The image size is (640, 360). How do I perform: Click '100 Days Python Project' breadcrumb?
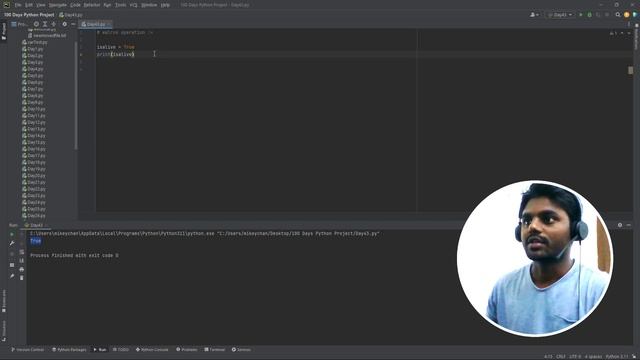tap(29, 15)
